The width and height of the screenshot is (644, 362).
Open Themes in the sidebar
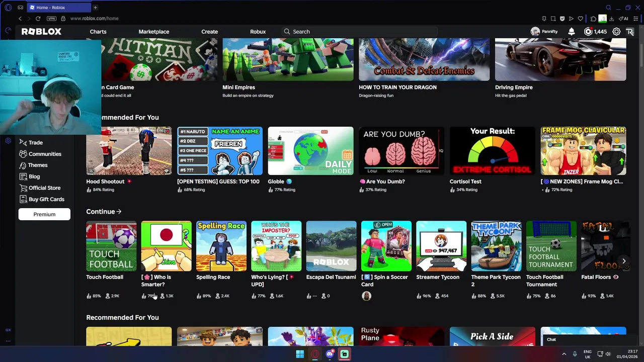pos(38,165)
